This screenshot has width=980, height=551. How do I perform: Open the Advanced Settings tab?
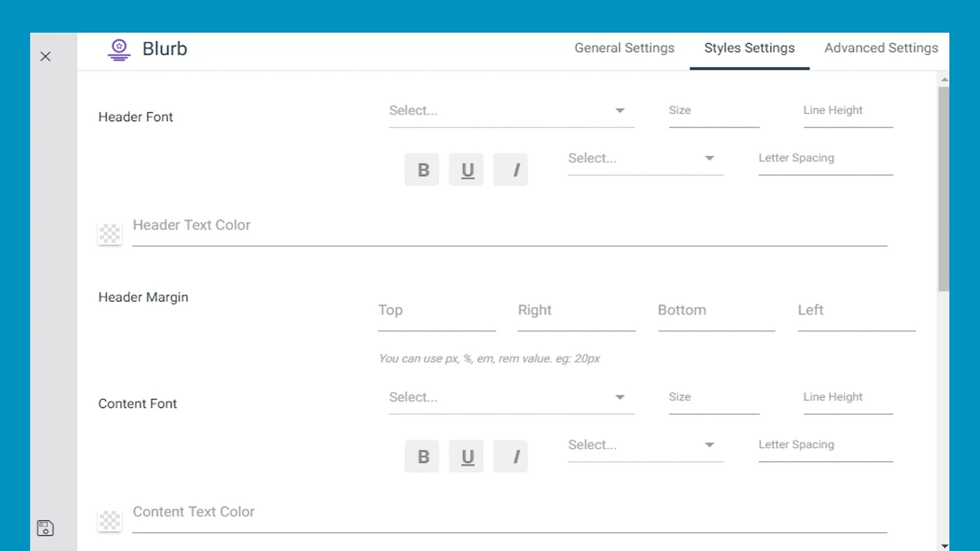click(x=881, y=48)
